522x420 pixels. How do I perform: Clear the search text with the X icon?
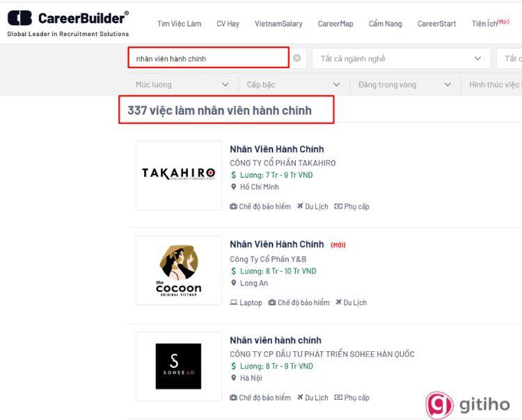297,58
